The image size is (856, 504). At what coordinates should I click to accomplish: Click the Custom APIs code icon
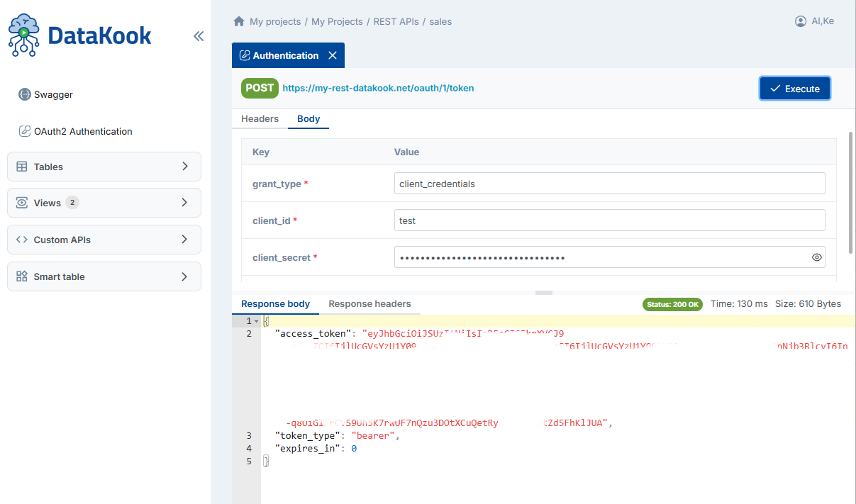coord(21,240)
